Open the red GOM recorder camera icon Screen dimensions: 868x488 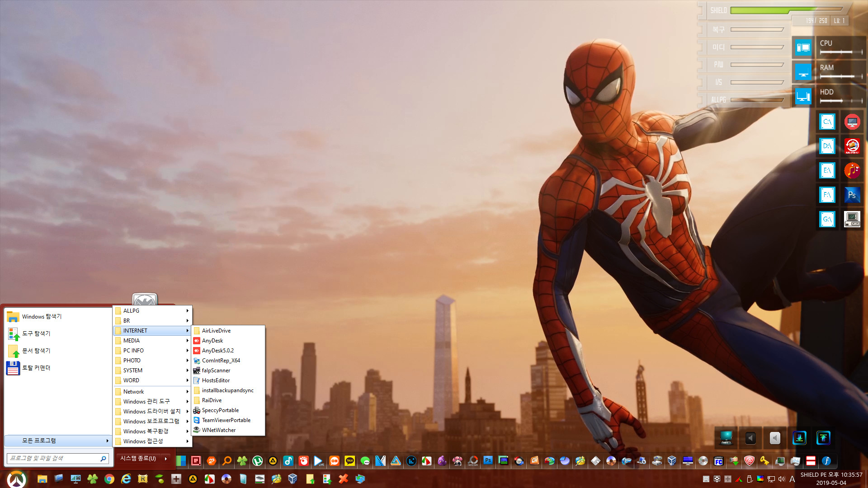(304, 461)
